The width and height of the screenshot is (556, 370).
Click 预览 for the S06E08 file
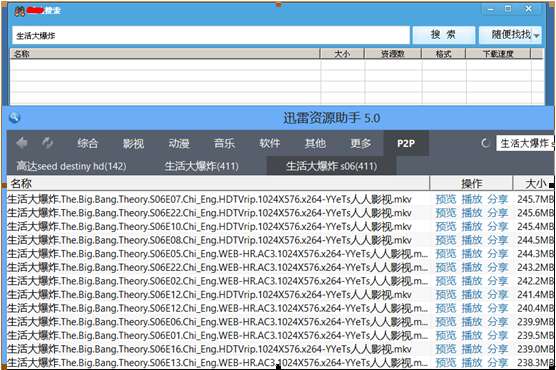tap(446, 240)
